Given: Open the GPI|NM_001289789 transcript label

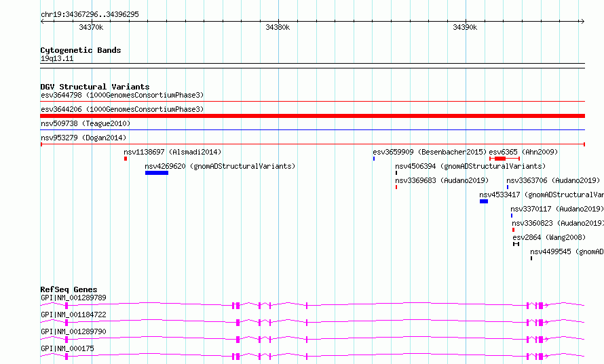Looking at the screenshot, I should coord(73,298).
